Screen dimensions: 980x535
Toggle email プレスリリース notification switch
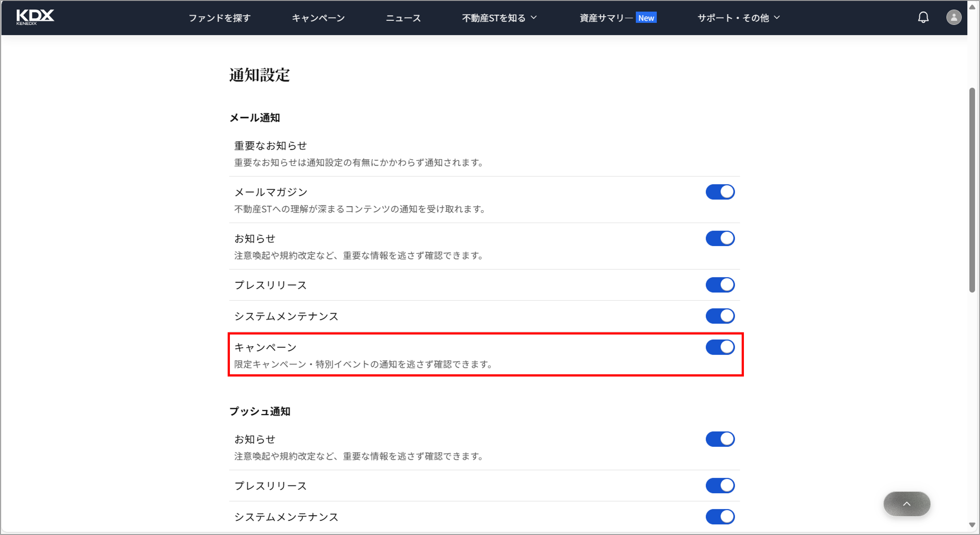pos(720,285)
